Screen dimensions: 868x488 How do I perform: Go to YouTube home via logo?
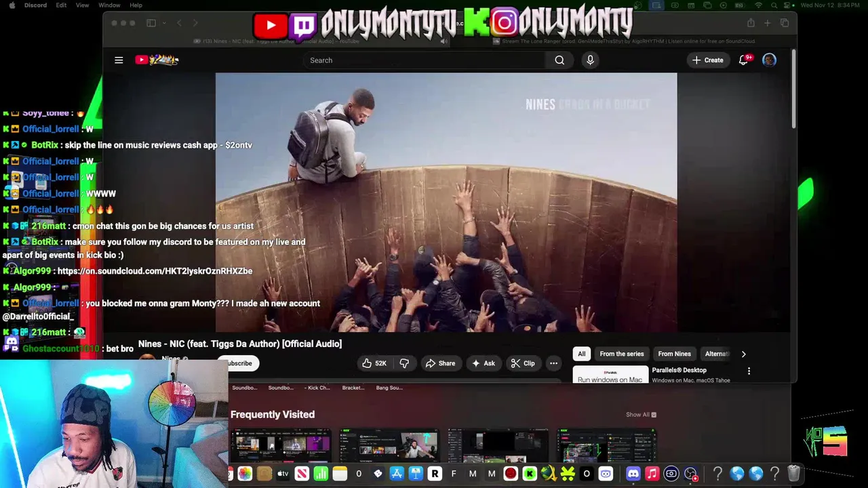(157, 60)
